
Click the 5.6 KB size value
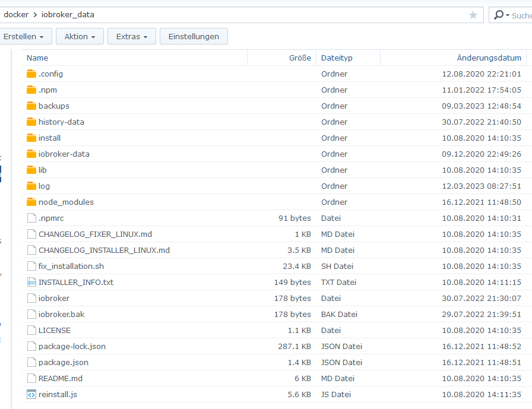[299, 394]
